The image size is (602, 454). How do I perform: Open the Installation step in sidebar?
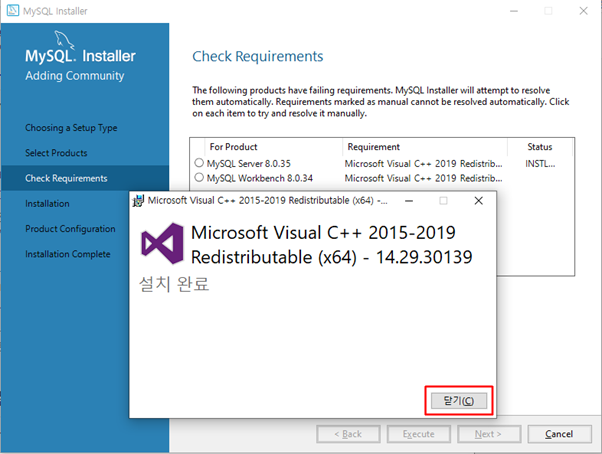click(x=47, y=203)
